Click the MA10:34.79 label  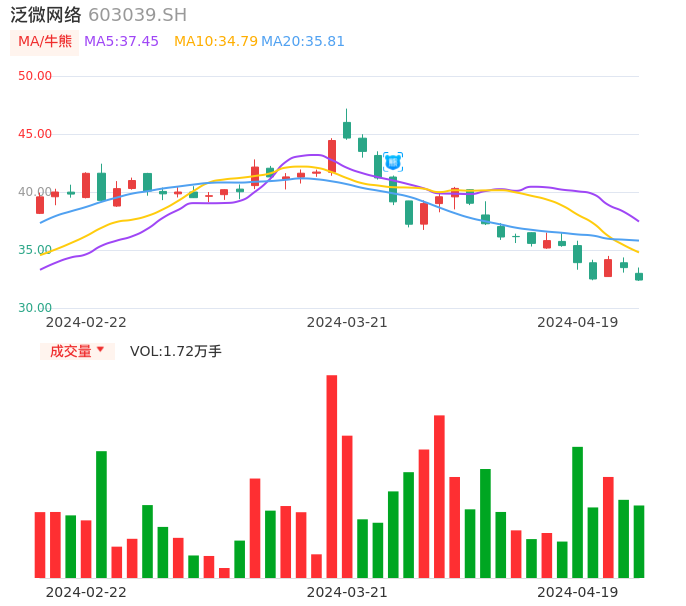pyautogui.click(x=216, y=42)
